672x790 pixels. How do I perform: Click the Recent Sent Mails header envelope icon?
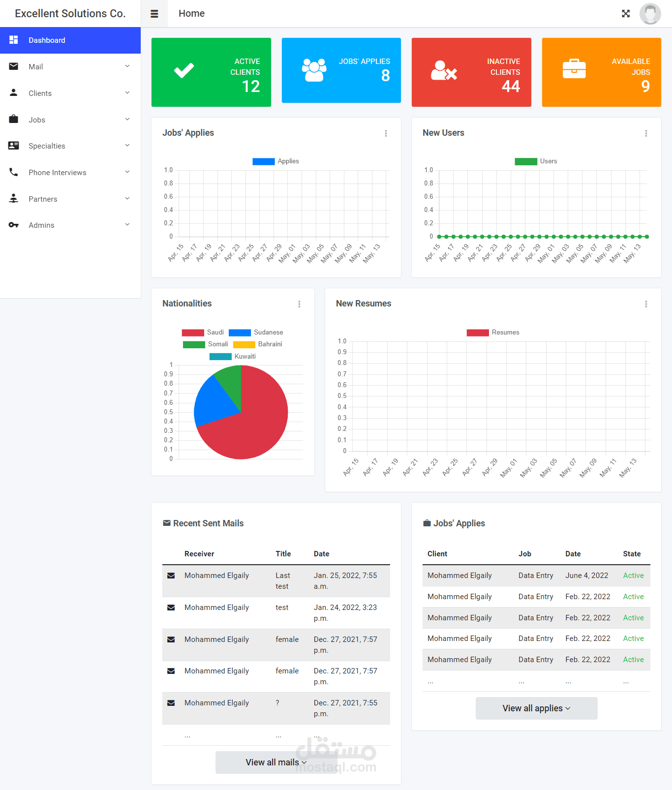point(167,523)
